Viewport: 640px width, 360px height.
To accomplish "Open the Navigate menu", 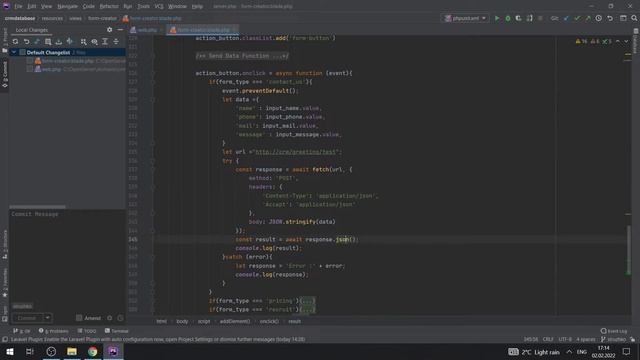I will point(67,7).
